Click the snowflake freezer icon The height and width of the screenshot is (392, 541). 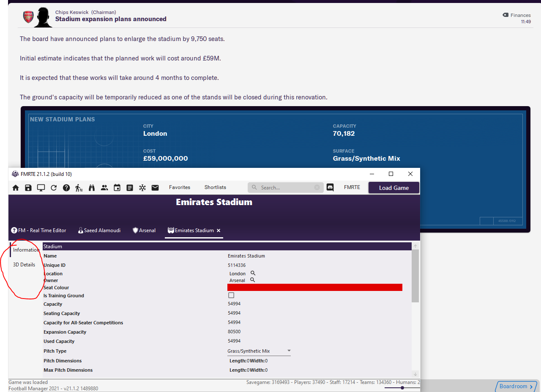click(x=142, y=188)
